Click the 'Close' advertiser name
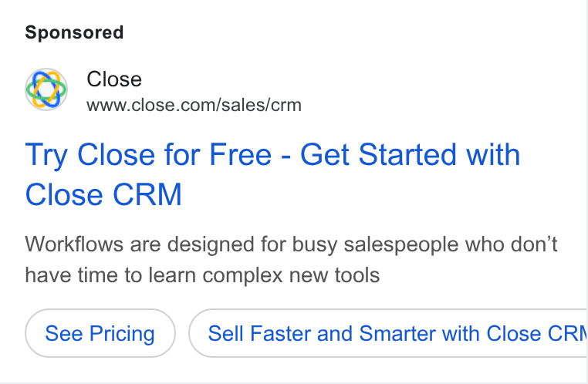The image size is (588, 384). pos(114,79)
